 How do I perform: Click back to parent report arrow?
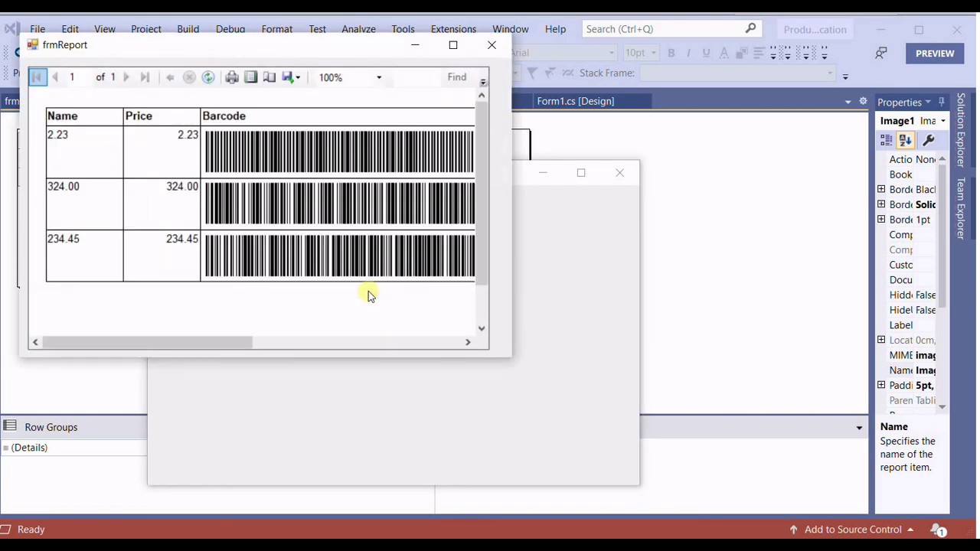click(170, 77)
